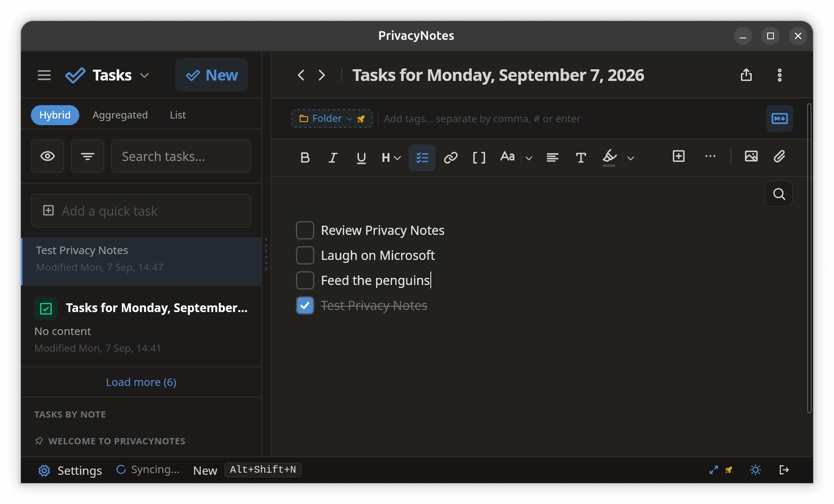Screen dimensions: 834x504
Task: Click the Tasks checkmark logo icon
Action: [x=76, y=75]
